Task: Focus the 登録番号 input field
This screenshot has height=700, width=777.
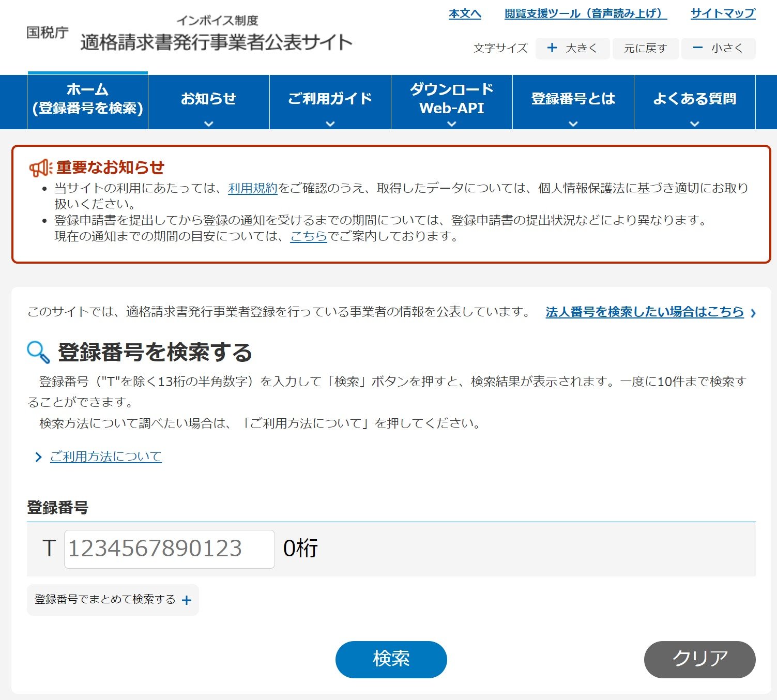Action: click(169, 549)
